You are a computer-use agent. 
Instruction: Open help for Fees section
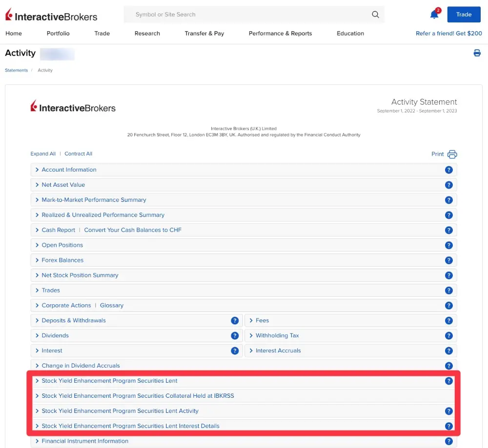[x=448, y=321]
